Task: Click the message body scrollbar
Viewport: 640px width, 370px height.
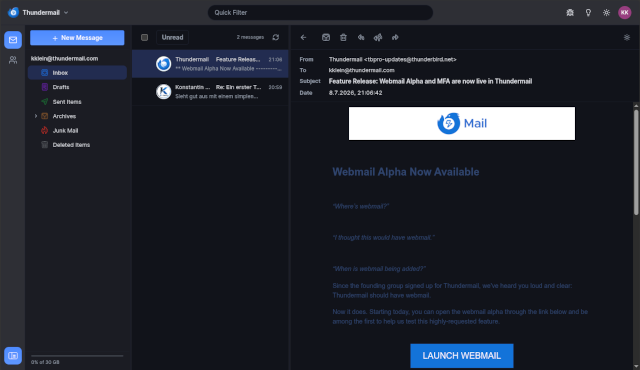Action: [x=636, y=162]
